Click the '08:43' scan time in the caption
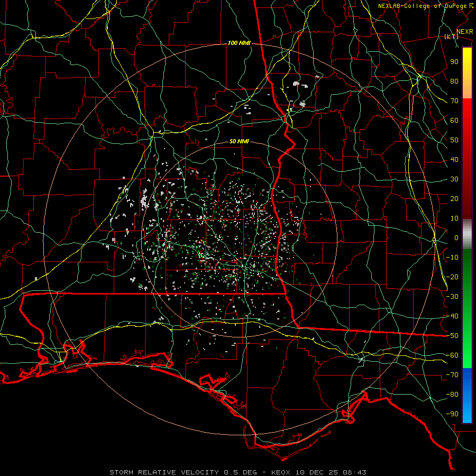Screen dimensions: 476x476 pos(354,472)
